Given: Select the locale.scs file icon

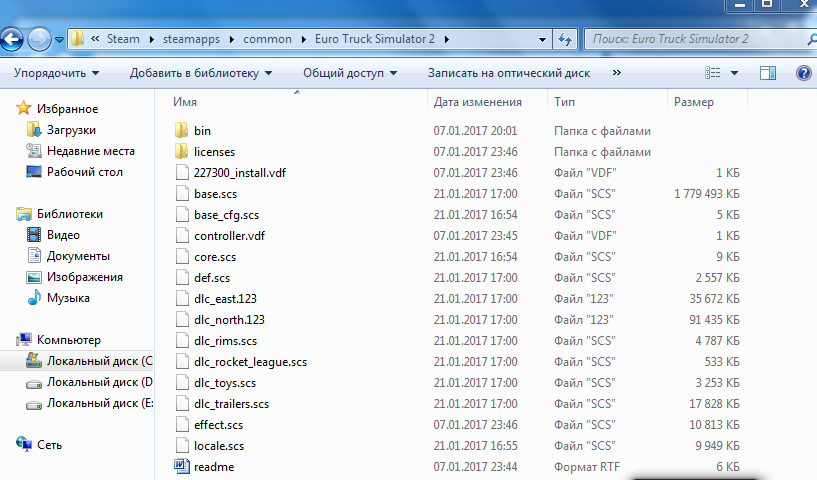Looking at the screenshot, I should pos(182,446).
